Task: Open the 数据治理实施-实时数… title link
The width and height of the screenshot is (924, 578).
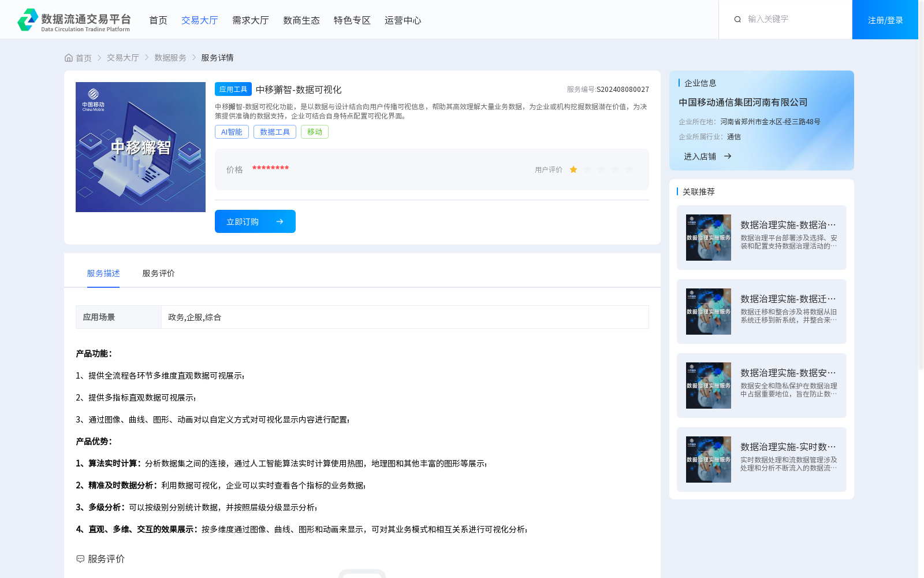Action: 788,447
